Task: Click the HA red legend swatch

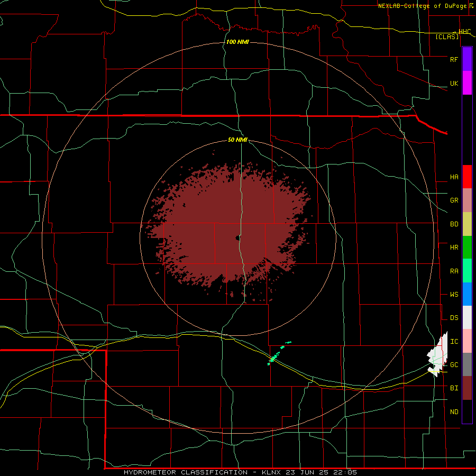Action: 467,177
